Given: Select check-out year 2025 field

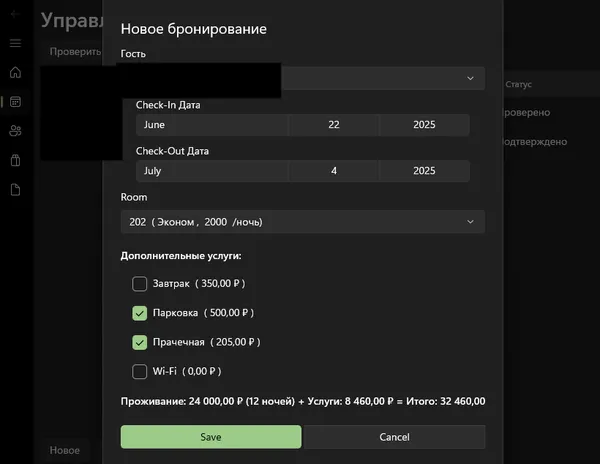Looking at the screenshot, I should (425, 171).
